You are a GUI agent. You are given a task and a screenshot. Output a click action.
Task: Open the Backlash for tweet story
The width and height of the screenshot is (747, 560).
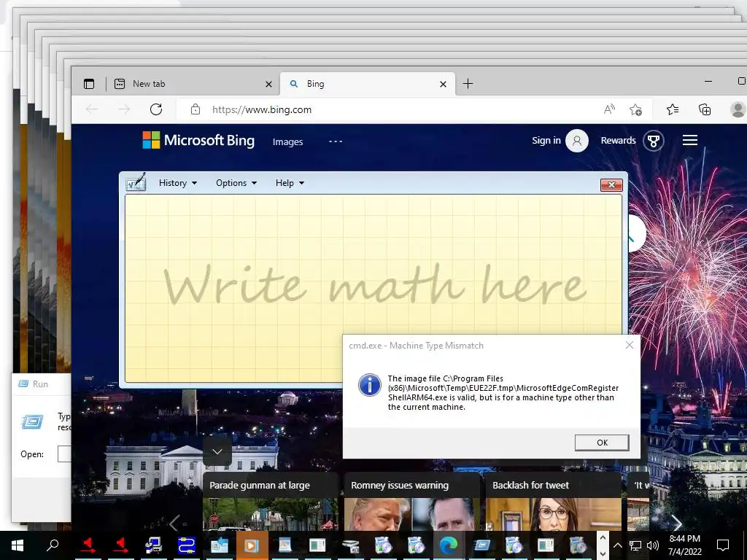(553, 502)
